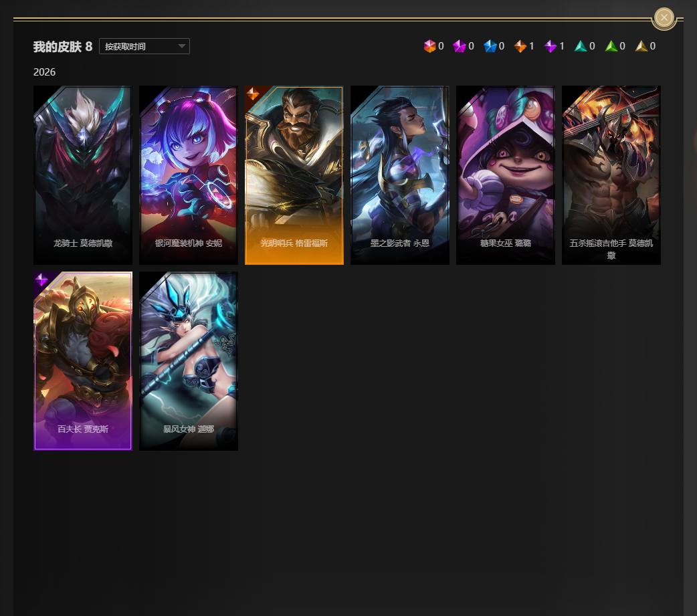Select the blue gem filter showing 0

494,45
